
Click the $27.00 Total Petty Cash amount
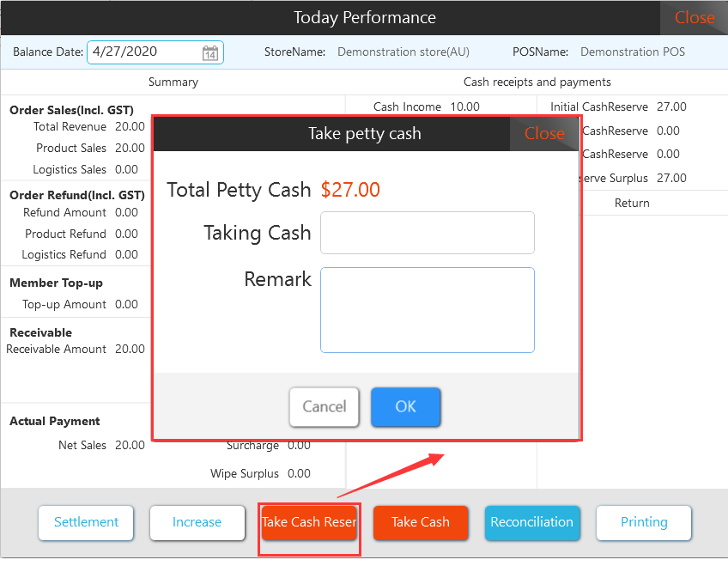[350, 190]
